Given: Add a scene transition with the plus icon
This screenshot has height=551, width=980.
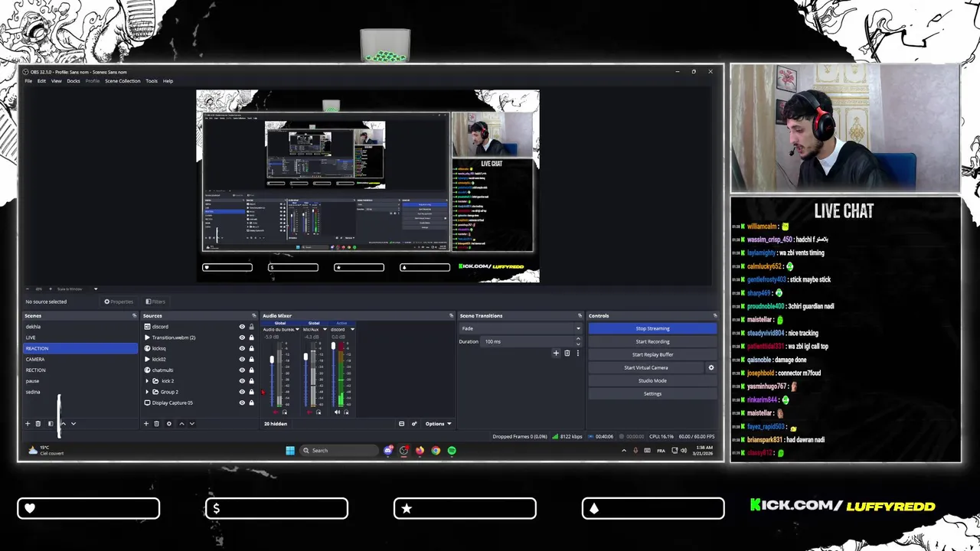Looking at the screenshot, I should pos(556,353).
